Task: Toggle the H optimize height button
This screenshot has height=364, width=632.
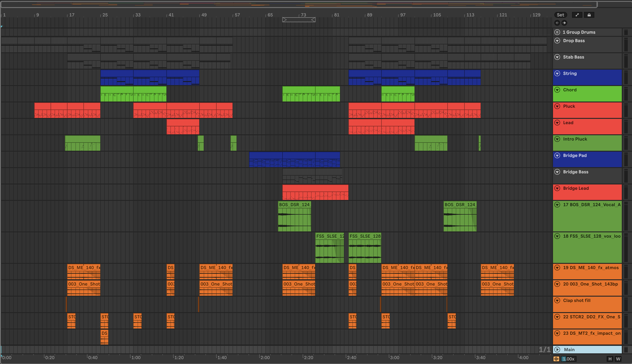Action: point(610,359)
